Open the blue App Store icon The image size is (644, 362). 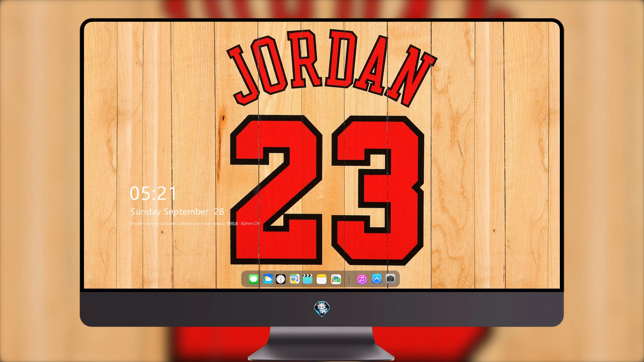click(x=377, y=279)
